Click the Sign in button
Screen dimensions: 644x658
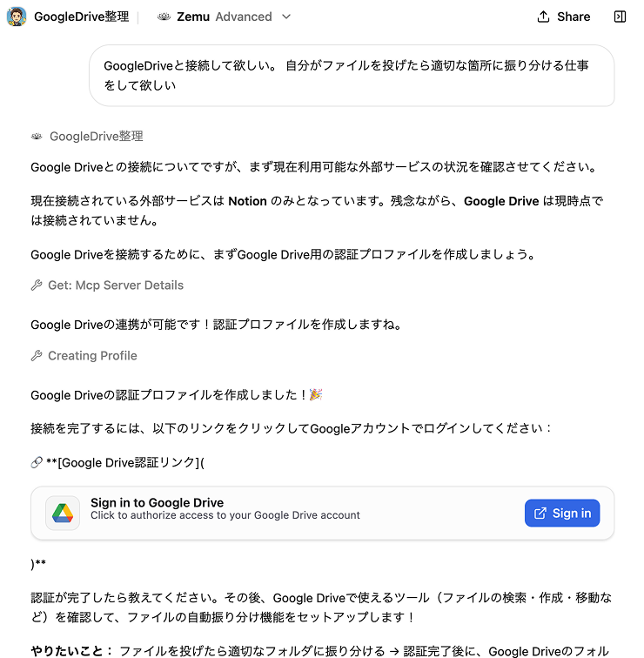562,513
